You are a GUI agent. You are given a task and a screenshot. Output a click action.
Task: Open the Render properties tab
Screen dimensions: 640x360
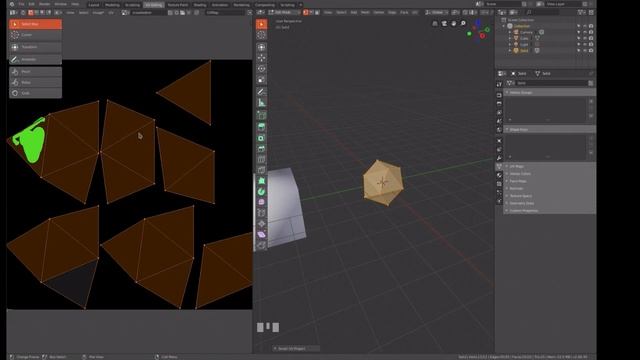[499, 95]
